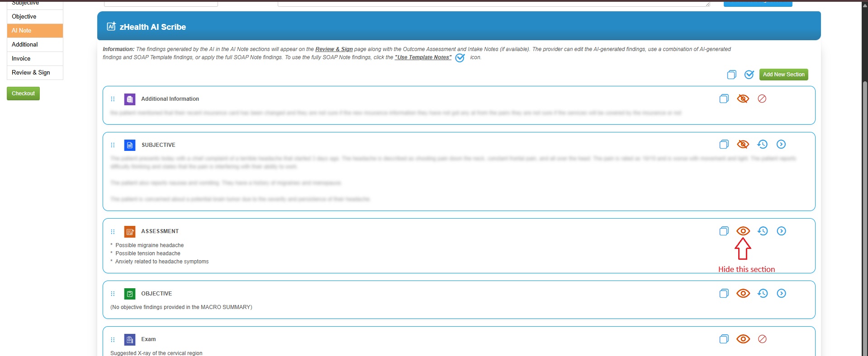Copy the Additional Information section text
868x356 pixels.
[x=724, y=98]
